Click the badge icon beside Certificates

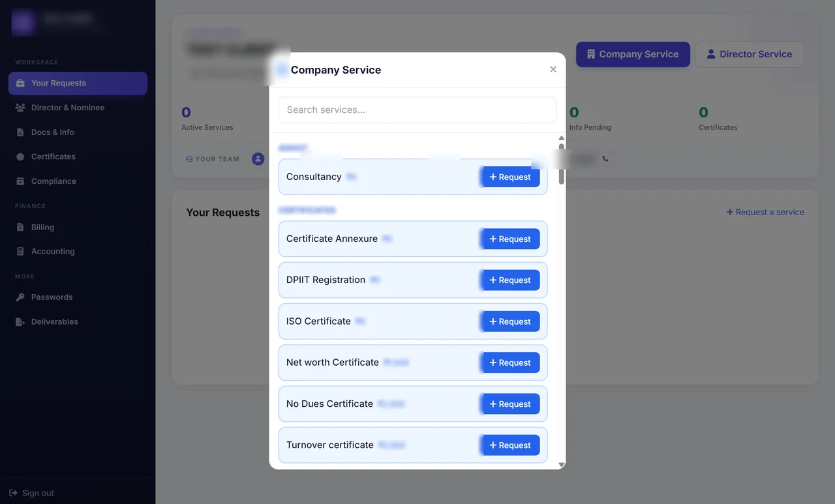(20, 156)
